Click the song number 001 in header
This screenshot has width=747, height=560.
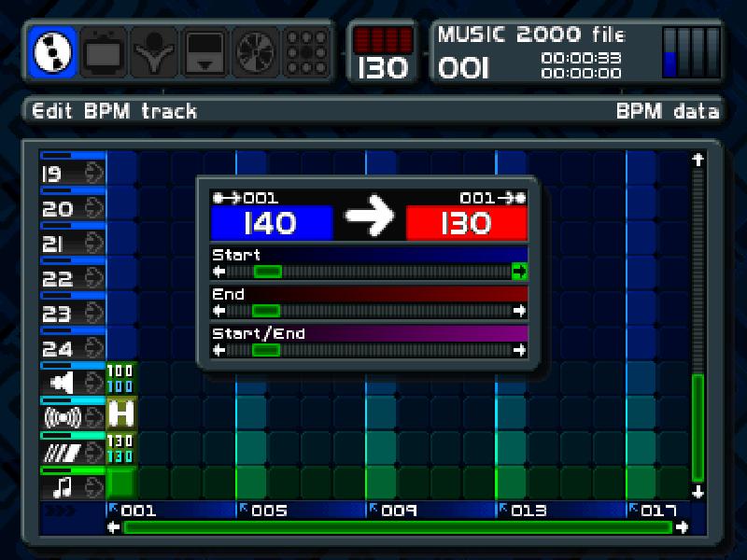tap(463, 68)
